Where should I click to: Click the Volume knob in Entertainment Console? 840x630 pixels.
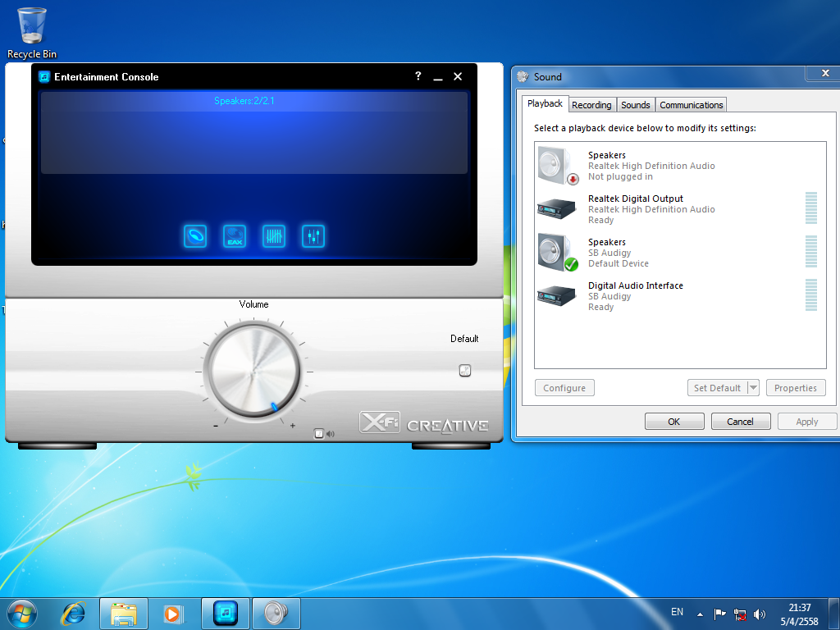254,371
